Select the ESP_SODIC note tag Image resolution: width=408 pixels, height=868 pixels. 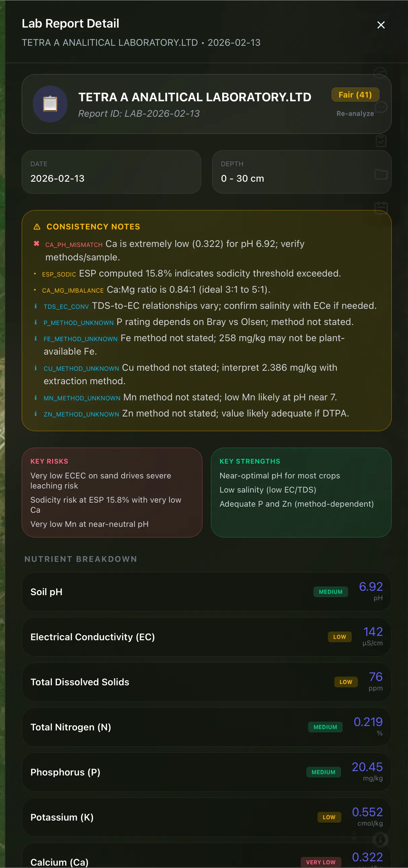(x=59, y=274)
